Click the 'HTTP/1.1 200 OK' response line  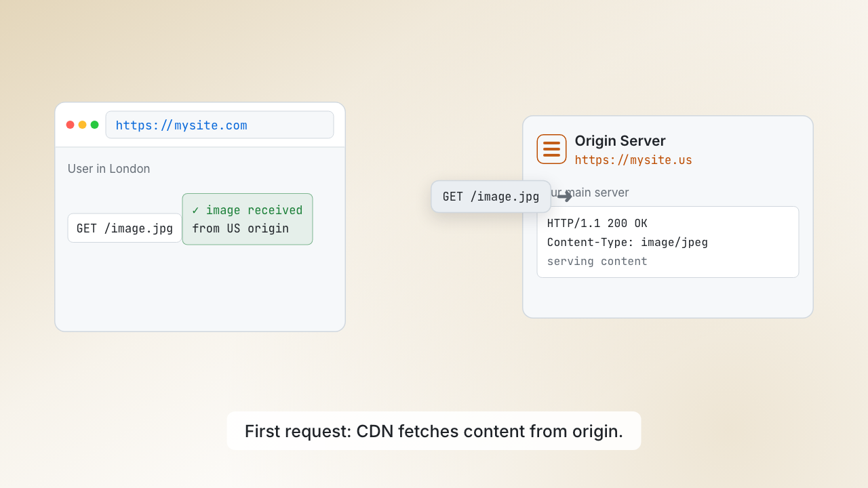(597, 224)
